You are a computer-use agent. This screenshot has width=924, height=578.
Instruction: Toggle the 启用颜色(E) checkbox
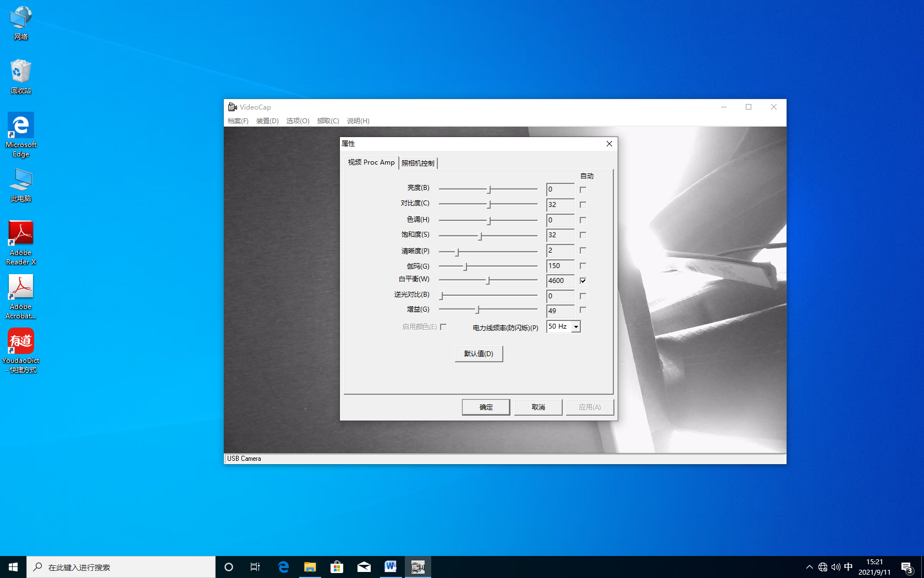pyautogui.click(x=443, y=327)
